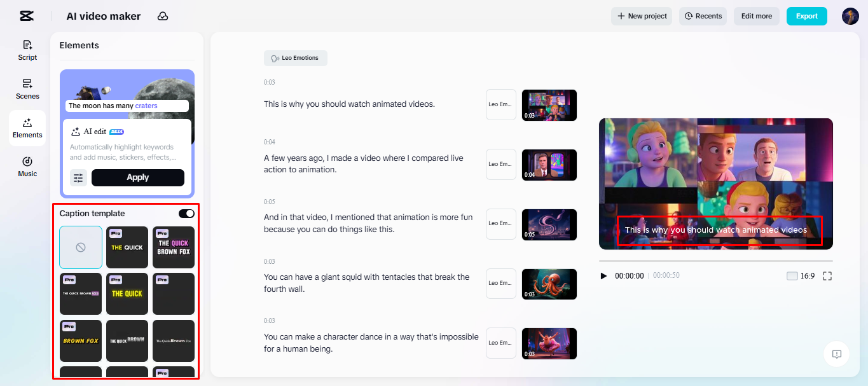
Task: Open voice for 'giant squid' scene
Action: pyautogui.click(x=501, y=284)
